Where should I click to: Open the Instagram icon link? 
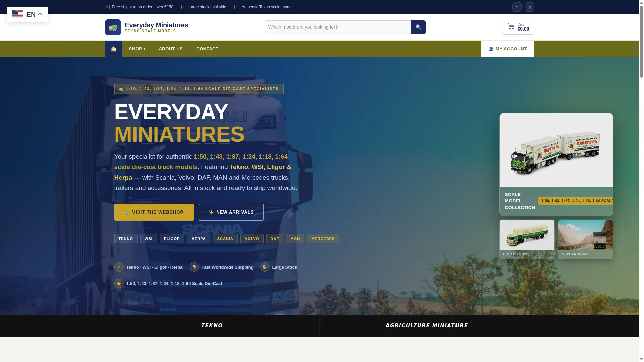tap(529, 7)
